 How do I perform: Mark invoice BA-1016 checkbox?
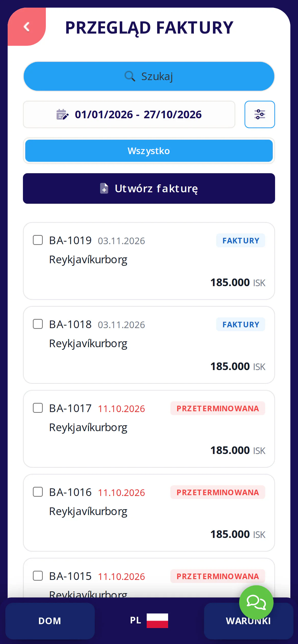click(x=38, y=492)
